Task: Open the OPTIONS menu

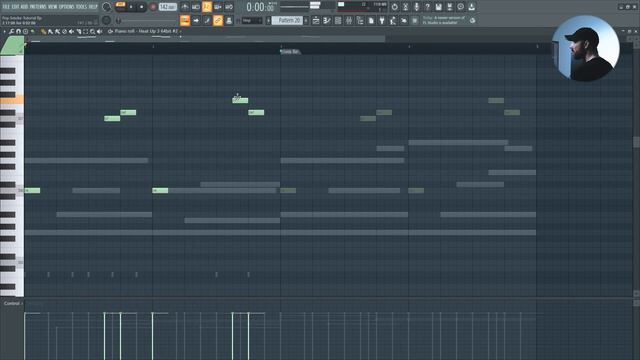Action: click(67, 7)
